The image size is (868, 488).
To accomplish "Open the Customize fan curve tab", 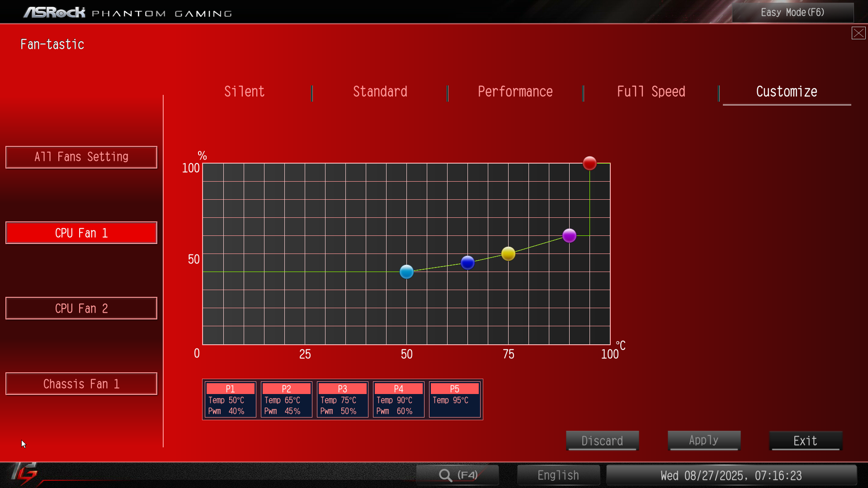I will coord(786,92).
